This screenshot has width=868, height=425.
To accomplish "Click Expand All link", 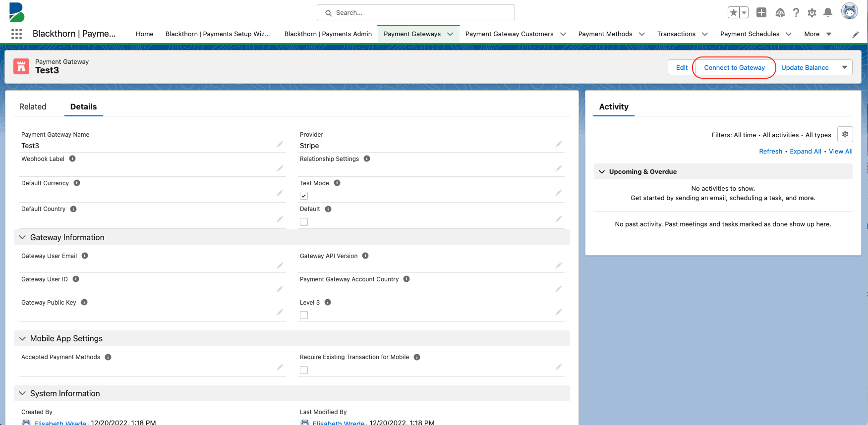I will [806, 151].
